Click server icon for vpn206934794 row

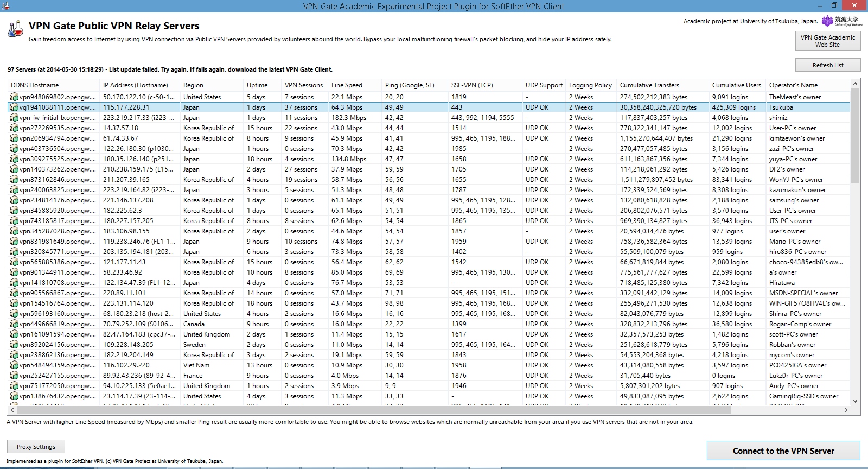(14, 138)
